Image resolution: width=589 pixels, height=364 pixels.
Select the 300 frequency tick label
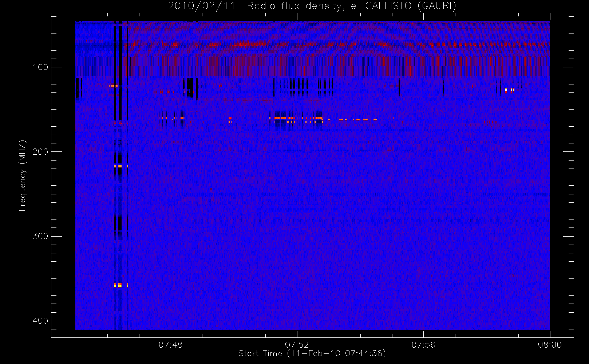[40, 236]
